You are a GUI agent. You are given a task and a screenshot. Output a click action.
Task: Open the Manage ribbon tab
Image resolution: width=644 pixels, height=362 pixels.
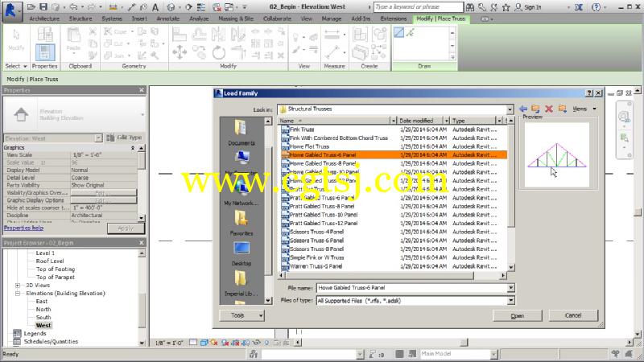[332, 19]
